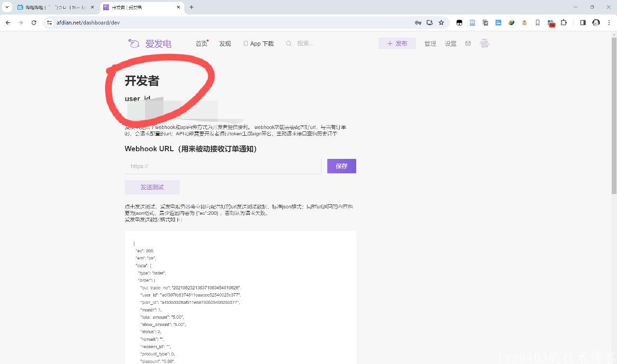Open the extension with red 10 badge
The image size is (617, 364).
click(551, 23)
